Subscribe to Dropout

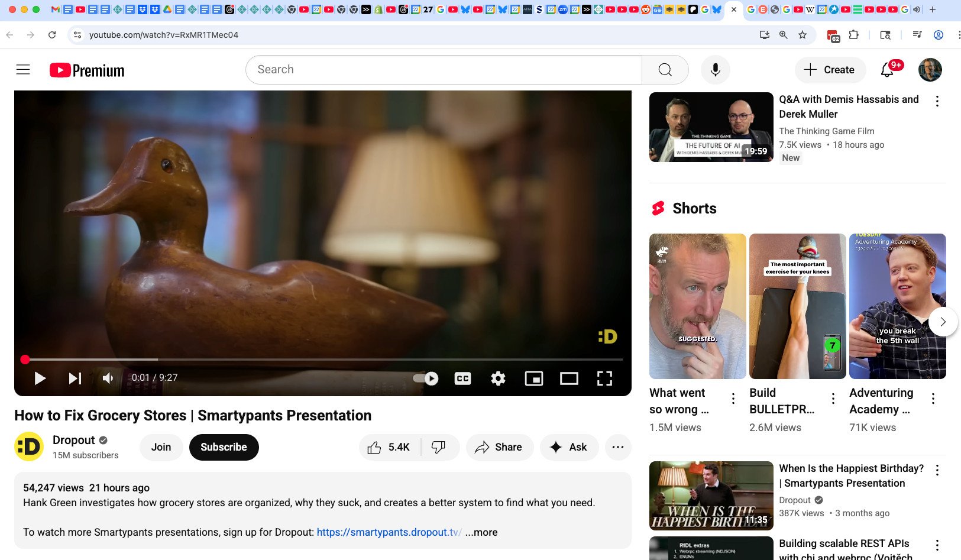(x=224, y=447)
